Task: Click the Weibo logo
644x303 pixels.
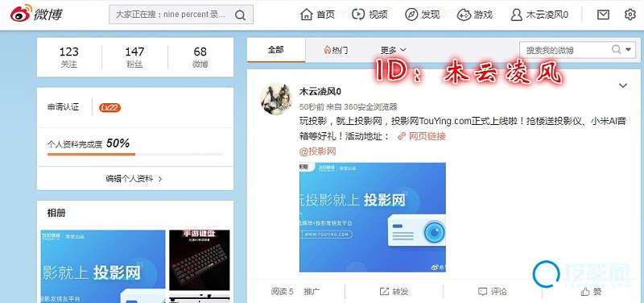Action: (x=35, y=14)
